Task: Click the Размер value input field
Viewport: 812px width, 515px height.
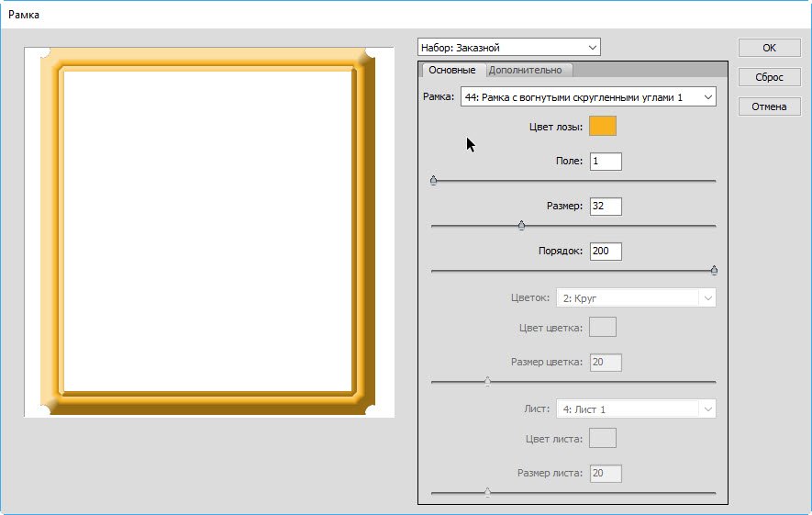Action: 606,207
